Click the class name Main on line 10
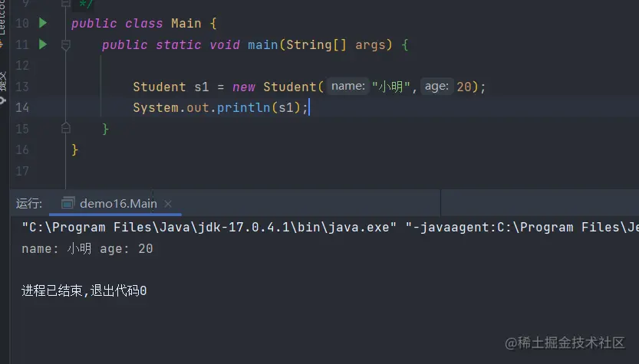 (x=186, y=23)
